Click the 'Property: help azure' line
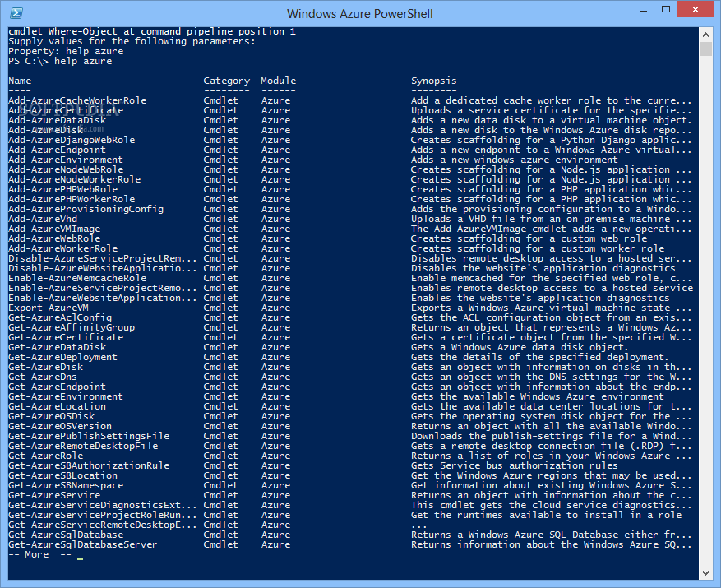Image resolution: width=721 pixels, height=588 pixels. [66, 52]
